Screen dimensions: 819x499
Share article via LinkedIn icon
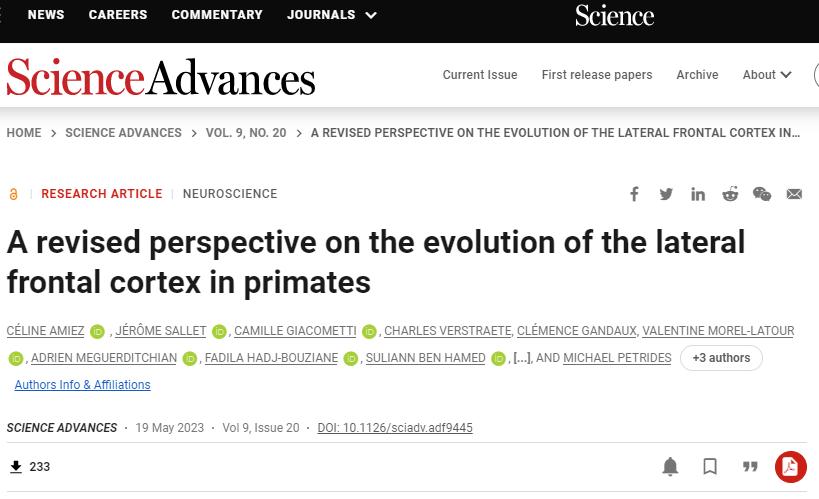(x=698, y=194)
